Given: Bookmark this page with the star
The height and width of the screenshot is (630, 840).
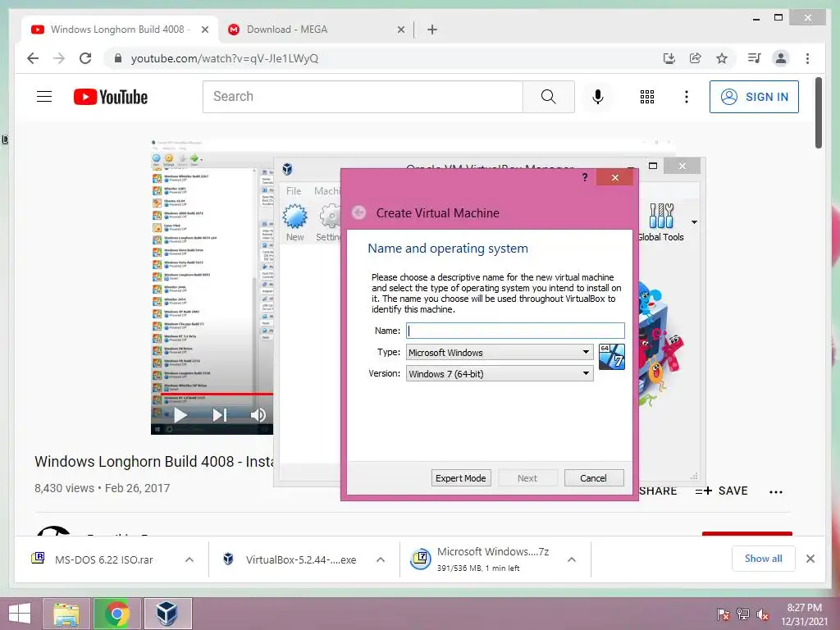Looking at the screenshot, I should click(722, 58).
